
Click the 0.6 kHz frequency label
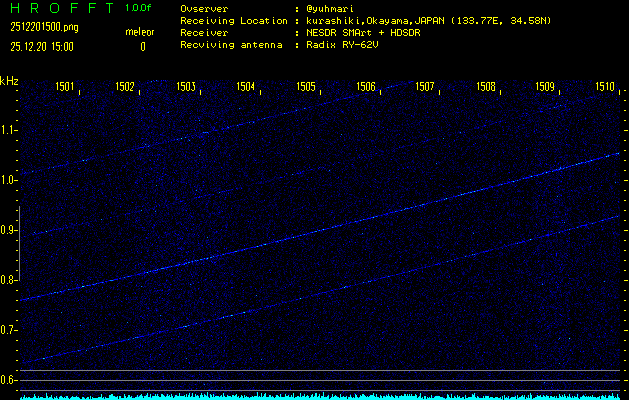point(9,380)
